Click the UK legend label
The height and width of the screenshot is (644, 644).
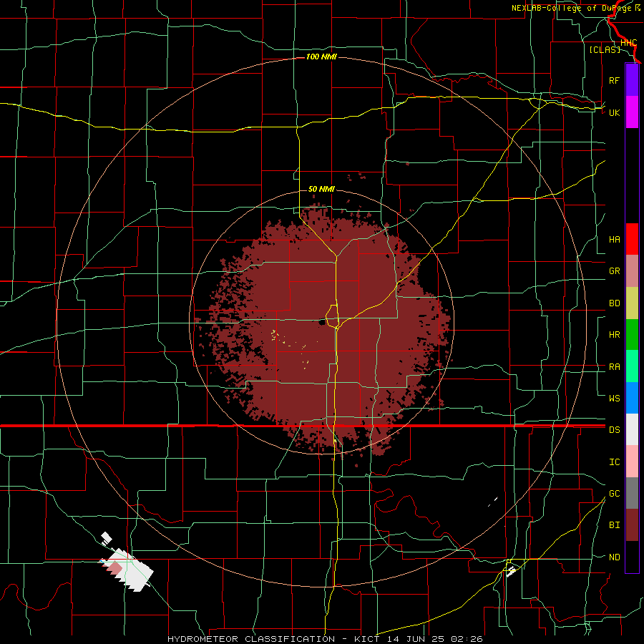point(614,112)
